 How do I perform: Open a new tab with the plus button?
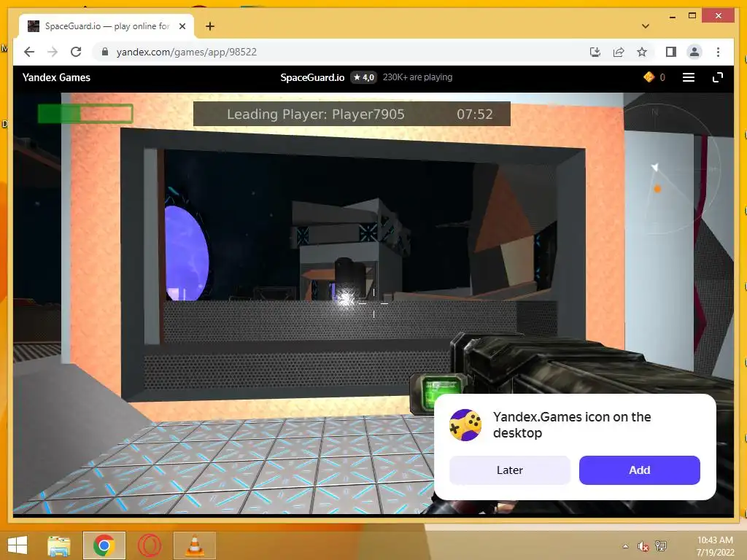pyautogui.click(x=210, y=26)
